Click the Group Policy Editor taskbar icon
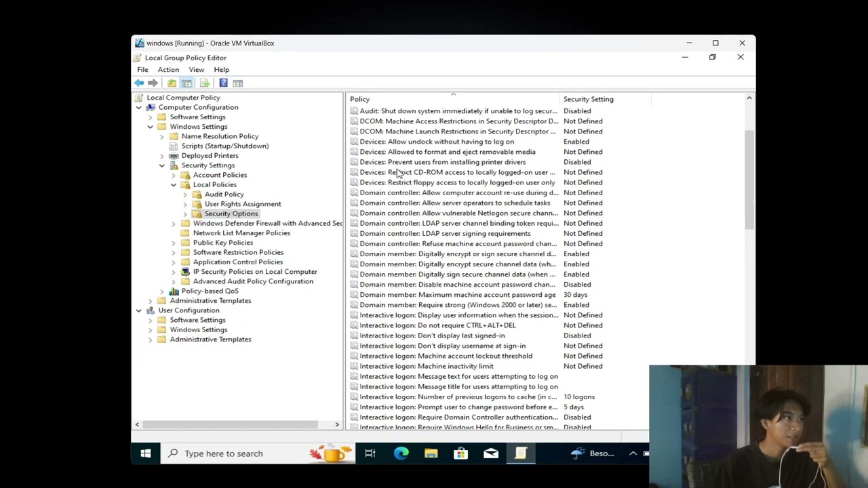The image size is (868, 488). click(x=521, y=453)
